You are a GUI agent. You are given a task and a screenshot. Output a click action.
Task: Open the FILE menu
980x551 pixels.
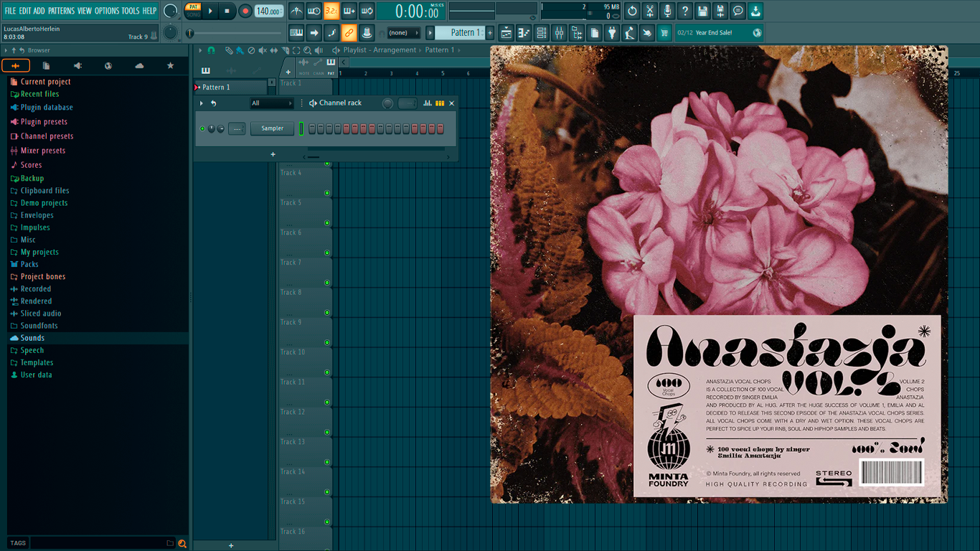10,11
